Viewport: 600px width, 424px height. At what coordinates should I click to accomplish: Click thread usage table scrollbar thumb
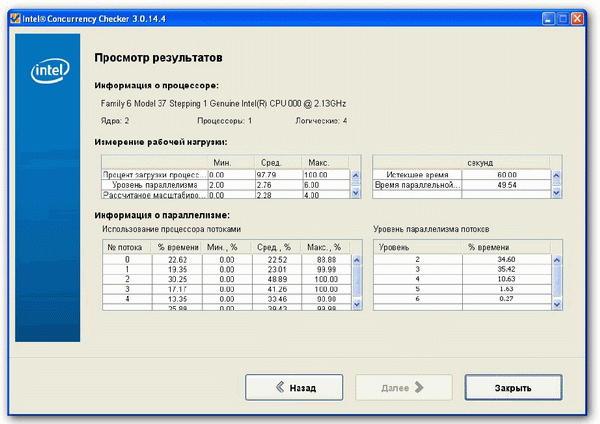tap(357, 280)
